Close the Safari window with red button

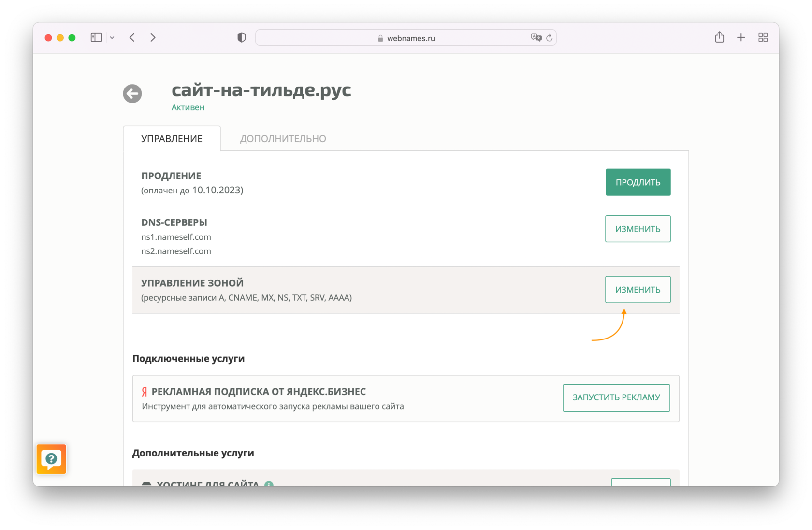(x=48, y=38)
